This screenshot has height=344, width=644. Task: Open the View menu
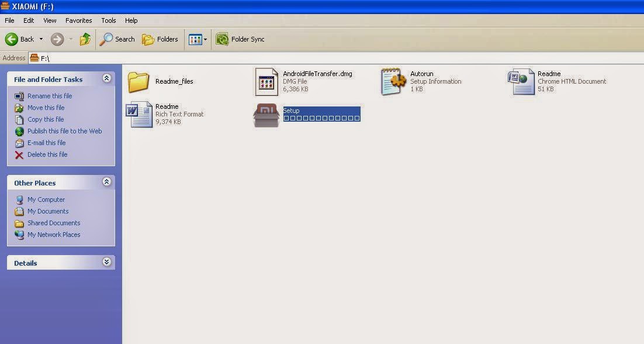click(50, 20)
